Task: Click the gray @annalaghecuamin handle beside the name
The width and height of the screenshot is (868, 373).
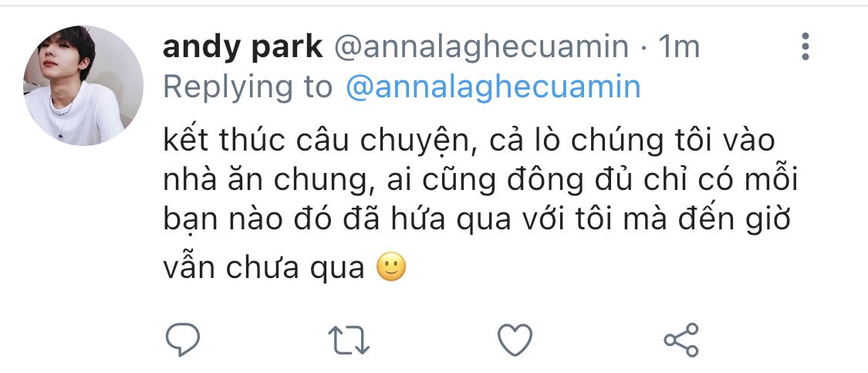Action: (x=481, y=48)
